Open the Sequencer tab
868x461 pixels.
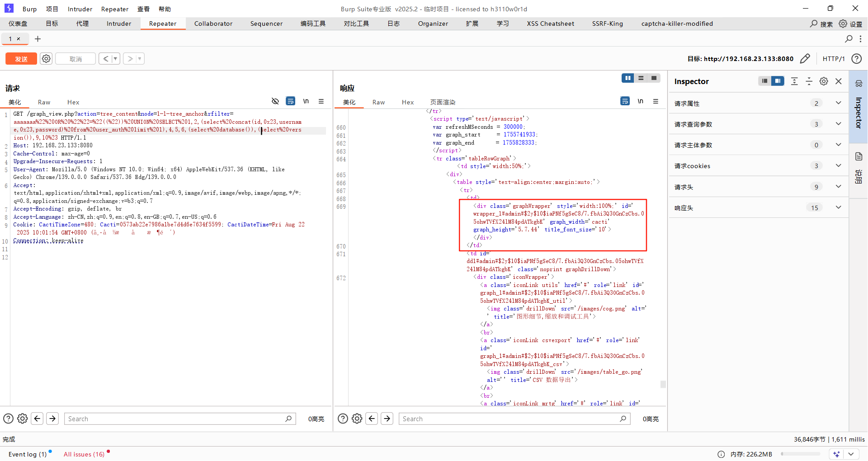pyautogui.click(x=266, y=24)
